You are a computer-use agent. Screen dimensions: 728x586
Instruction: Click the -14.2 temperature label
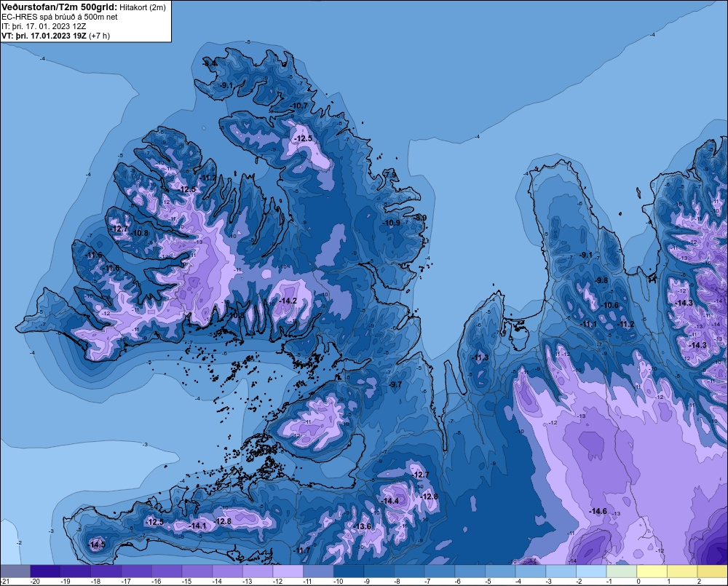coord(288,301)
